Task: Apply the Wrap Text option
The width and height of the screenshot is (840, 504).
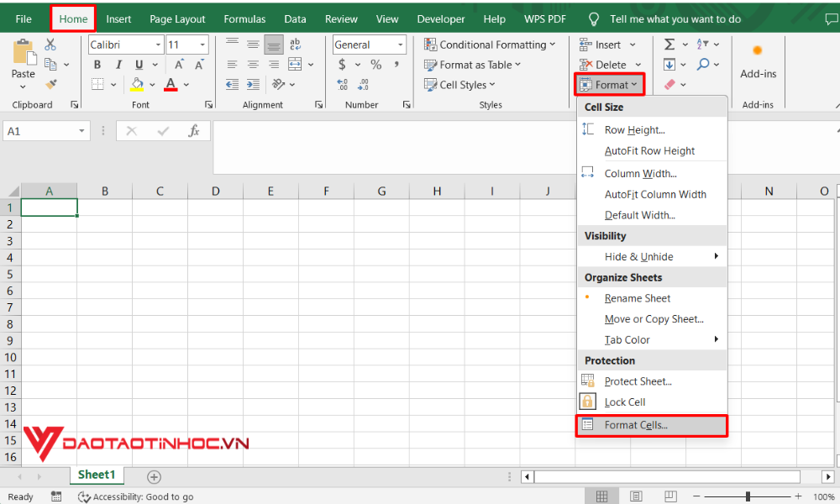Action: [296, 44]
